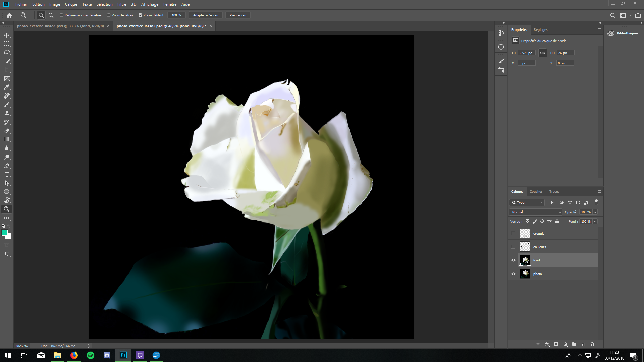Choose the Eraser tool

[x=7, y=131]
